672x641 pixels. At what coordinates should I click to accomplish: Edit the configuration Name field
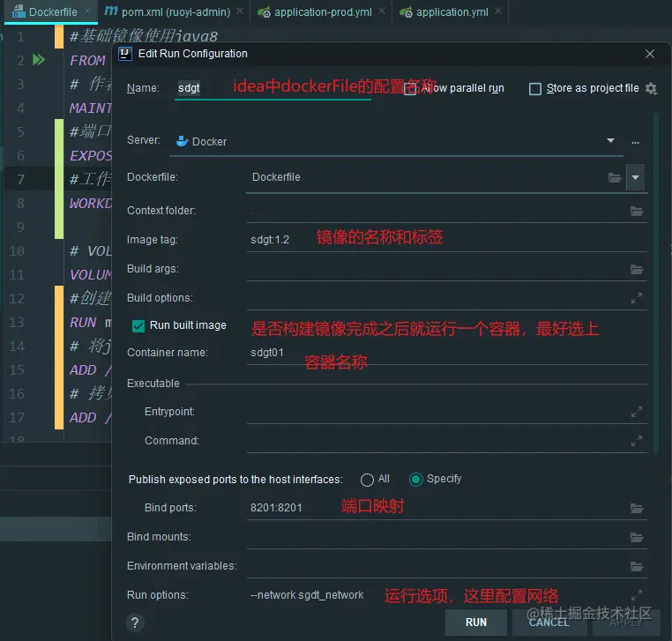[273, 88]
